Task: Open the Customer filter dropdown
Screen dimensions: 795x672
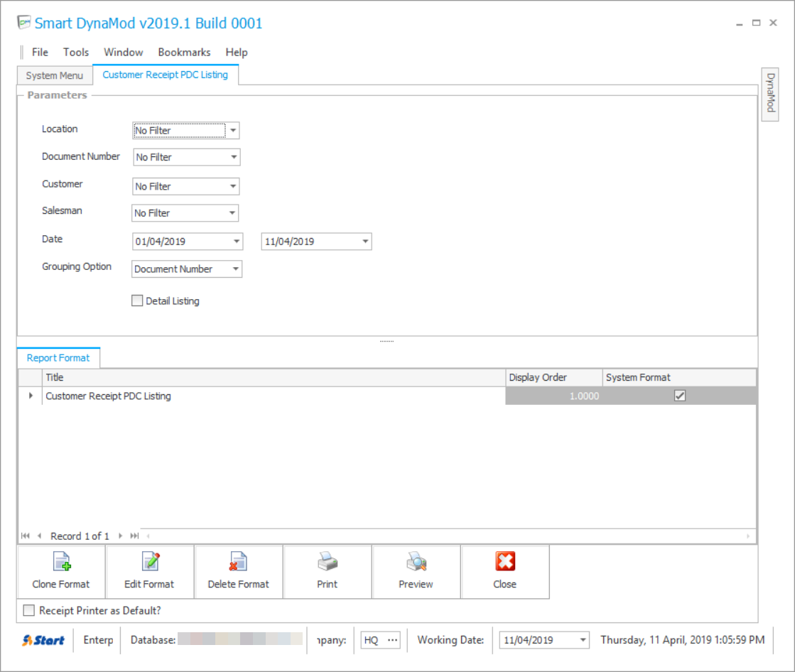Action: (x=233, y=187)
